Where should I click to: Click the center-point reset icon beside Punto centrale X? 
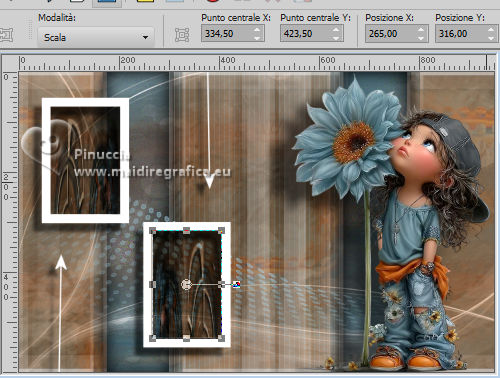pos(182,35)
